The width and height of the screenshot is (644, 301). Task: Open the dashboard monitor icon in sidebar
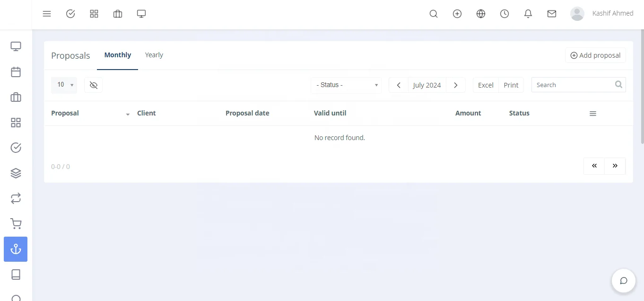pyautogui.click(x=16, y=46)
